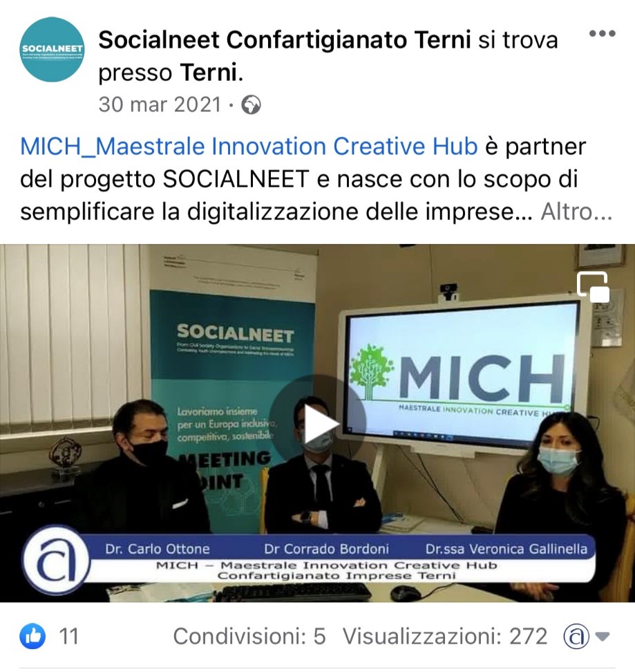Open the Condivisioni: 5 shares list
The image size is (635, 672).
(x=249, y=637)
